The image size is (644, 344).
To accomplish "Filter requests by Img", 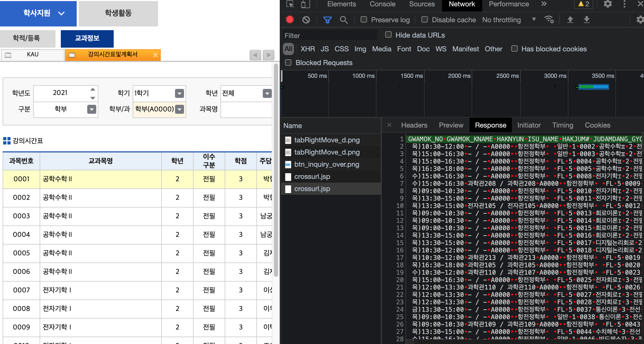I will coord(360,49).
